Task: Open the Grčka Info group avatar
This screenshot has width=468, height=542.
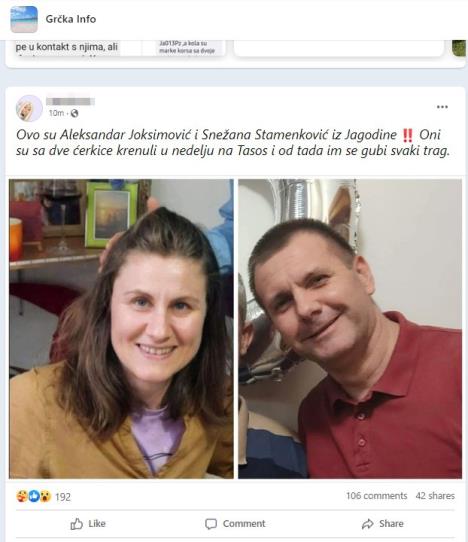Action: click(x=24, y=19)
